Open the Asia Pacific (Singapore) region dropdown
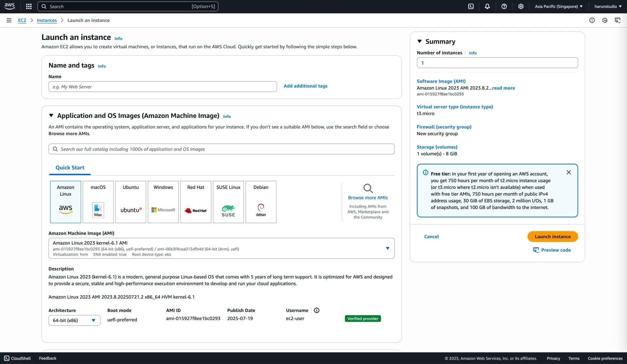The image size is (627, 364). 559,6
